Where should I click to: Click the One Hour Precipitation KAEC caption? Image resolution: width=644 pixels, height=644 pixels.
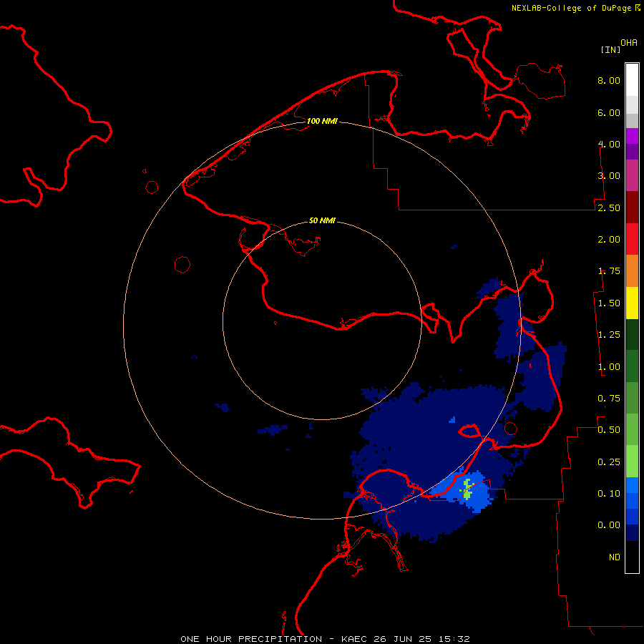(x=325, y=639)
